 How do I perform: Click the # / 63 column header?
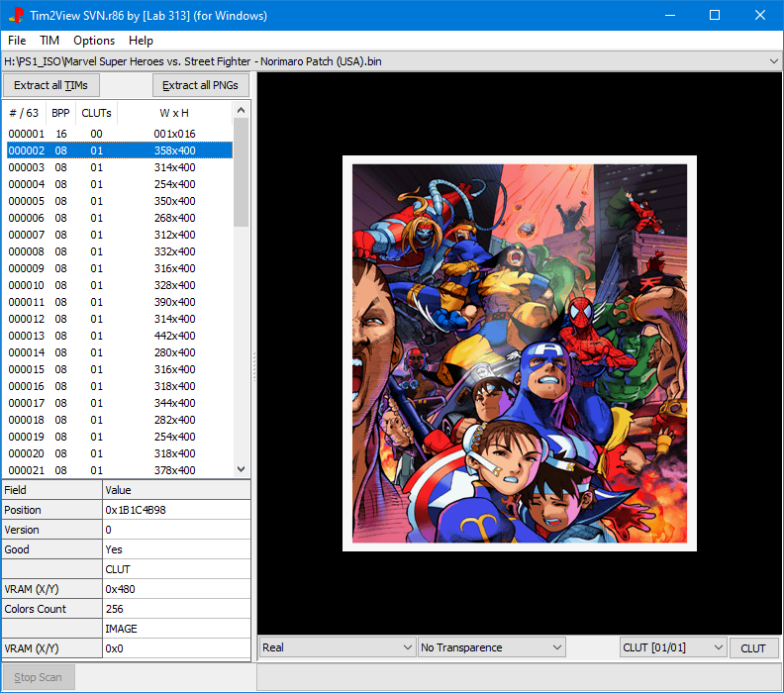click(25, 113)
